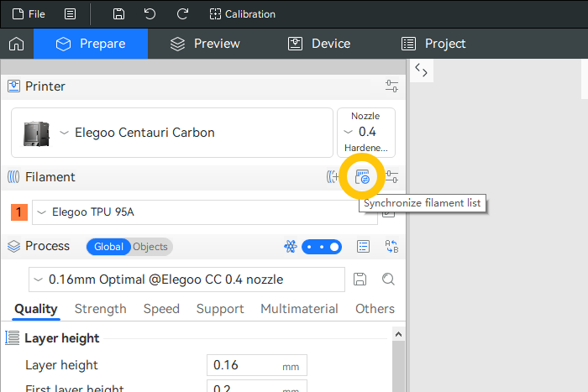Select the Support settings tab

(x=220, y=309)
